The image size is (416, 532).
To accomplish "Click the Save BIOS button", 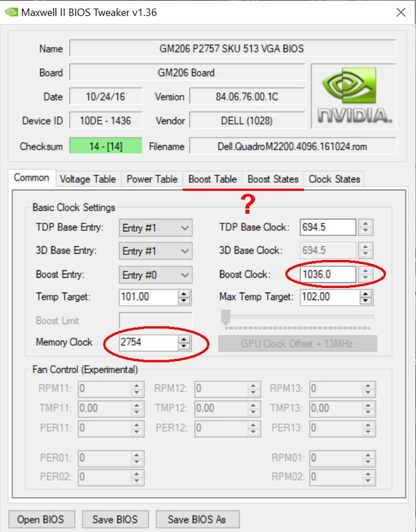I will tap(115, 519).
